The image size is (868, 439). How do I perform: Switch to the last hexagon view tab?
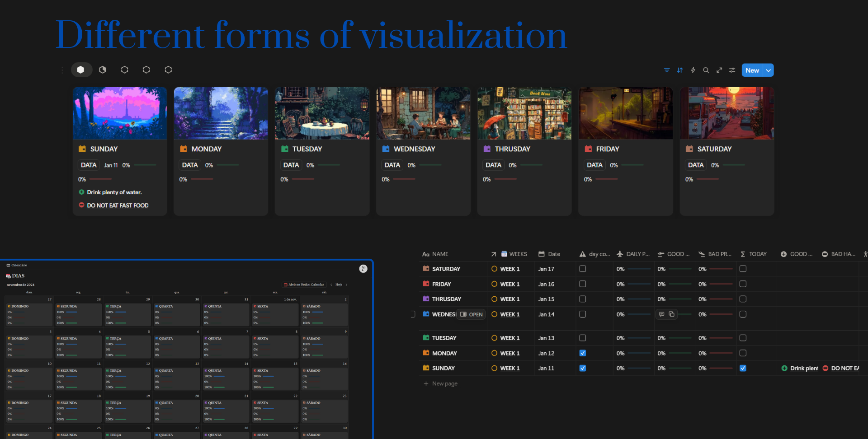coord(168,70)
